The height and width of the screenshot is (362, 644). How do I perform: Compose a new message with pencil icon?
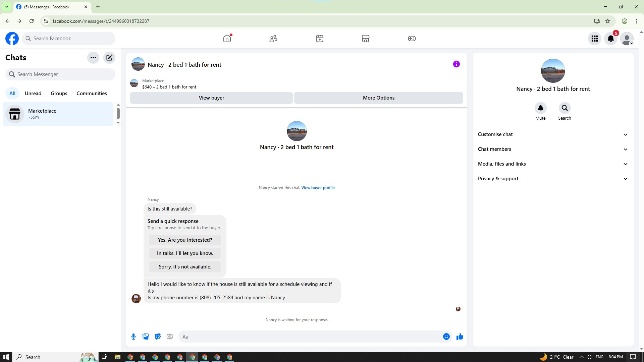(109, 58)
